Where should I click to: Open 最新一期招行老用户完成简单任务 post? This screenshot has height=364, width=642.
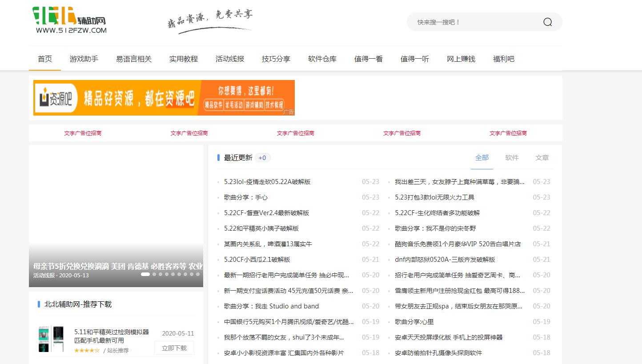pyautogui.click(x=287, y=275)
